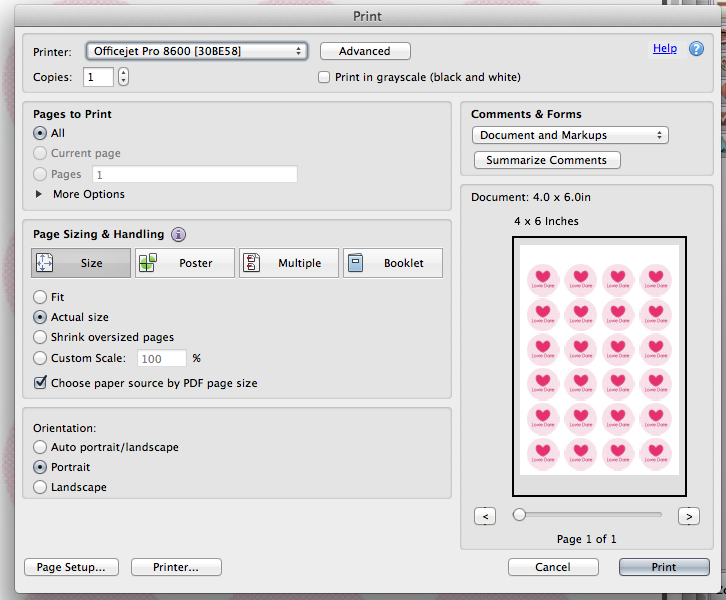
Task: Go to next preview page arrow
Action: pyautogui.click(x=688, y=516)
